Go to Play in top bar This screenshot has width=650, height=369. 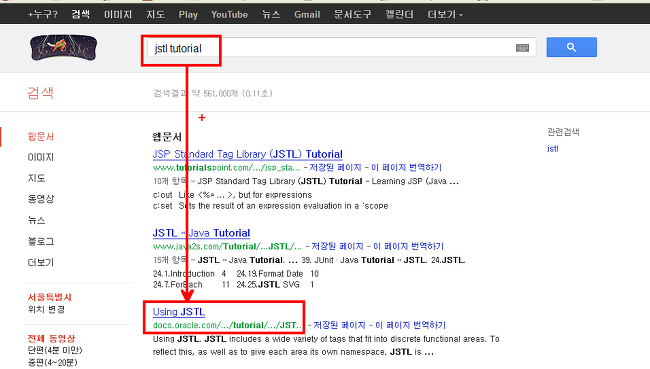188,15
